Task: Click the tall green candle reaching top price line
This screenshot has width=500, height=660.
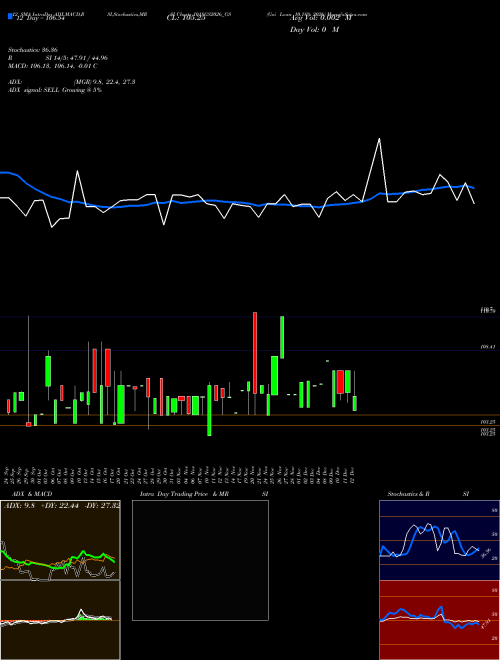Action: coord(282,337)
